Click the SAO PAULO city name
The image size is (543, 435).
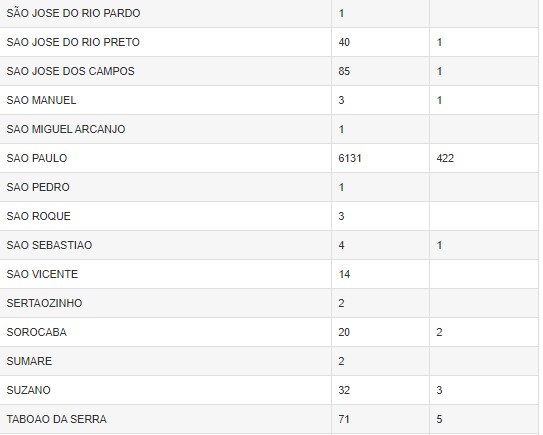click(37, 158)
